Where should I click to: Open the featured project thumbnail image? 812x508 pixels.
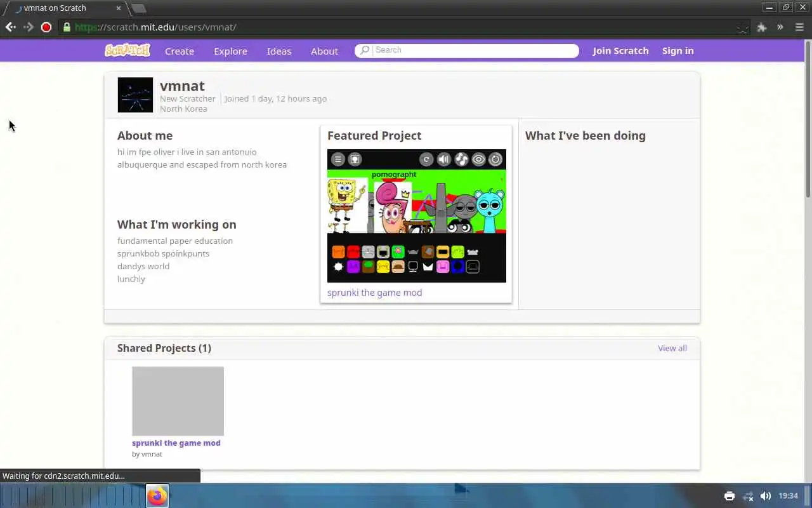pos(417,216)
